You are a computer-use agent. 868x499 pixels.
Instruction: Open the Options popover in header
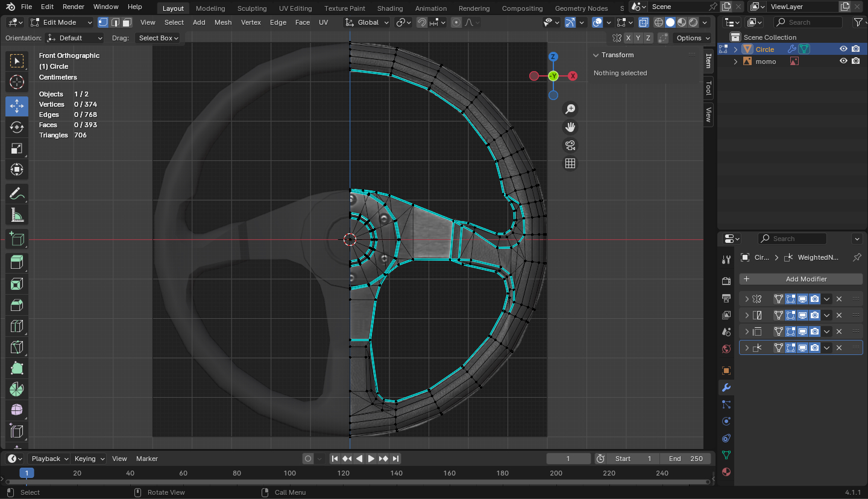(692, 38)
